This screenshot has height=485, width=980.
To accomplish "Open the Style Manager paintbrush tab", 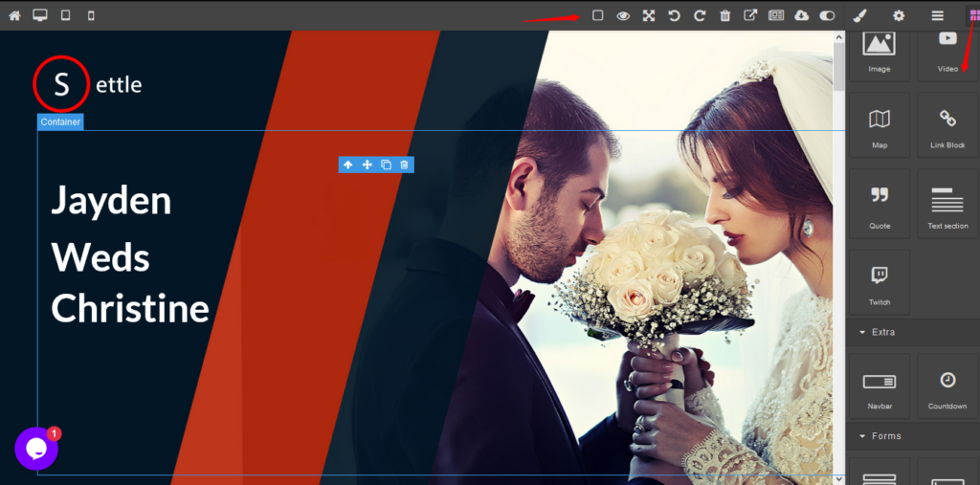I will click(859, 15).
